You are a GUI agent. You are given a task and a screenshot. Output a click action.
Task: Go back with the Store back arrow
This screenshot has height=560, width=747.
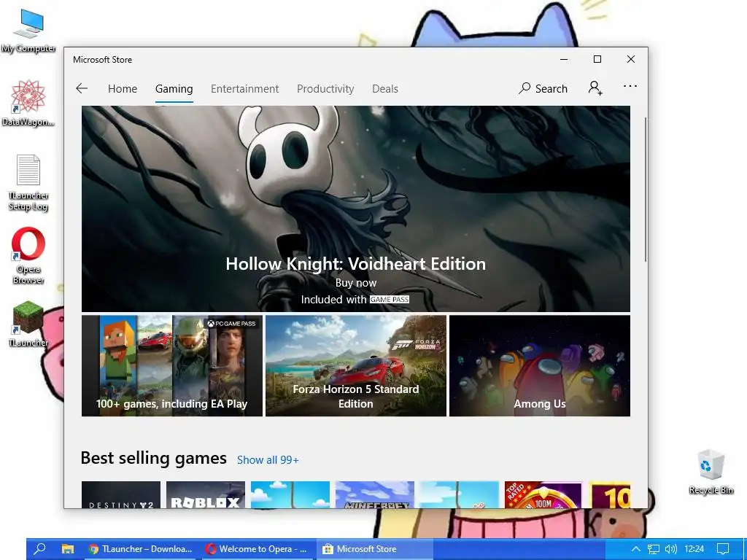82,88
